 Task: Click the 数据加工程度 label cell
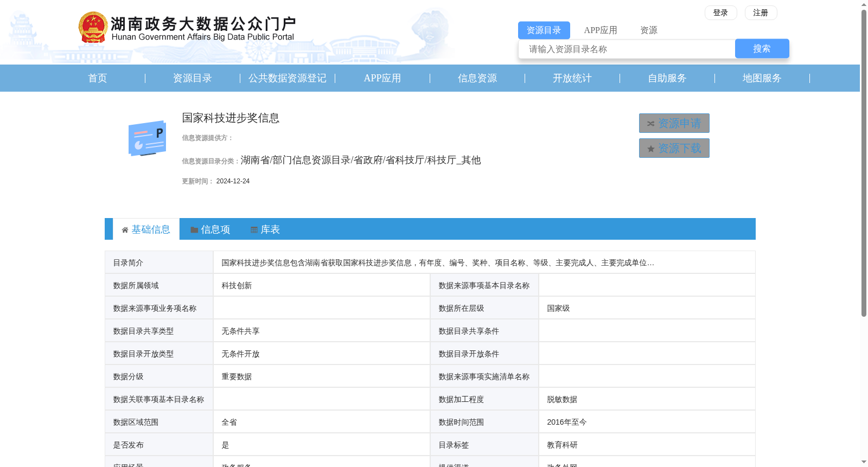[x=484, y=399]
